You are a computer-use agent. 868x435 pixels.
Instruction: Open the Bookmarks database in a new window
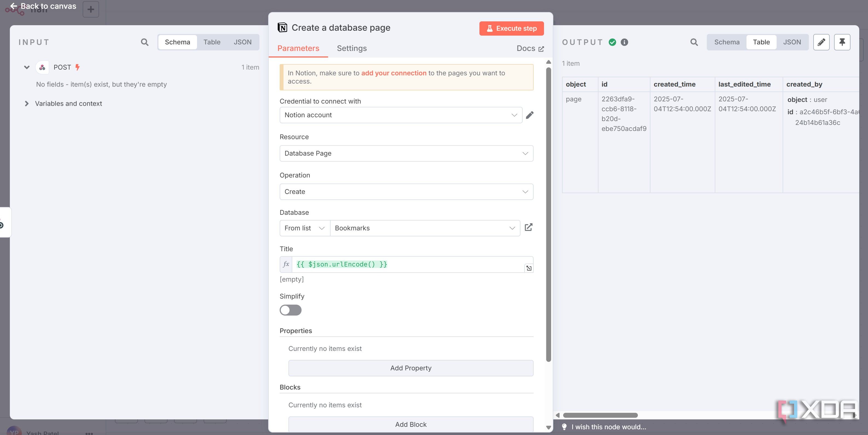click(528, 227)
